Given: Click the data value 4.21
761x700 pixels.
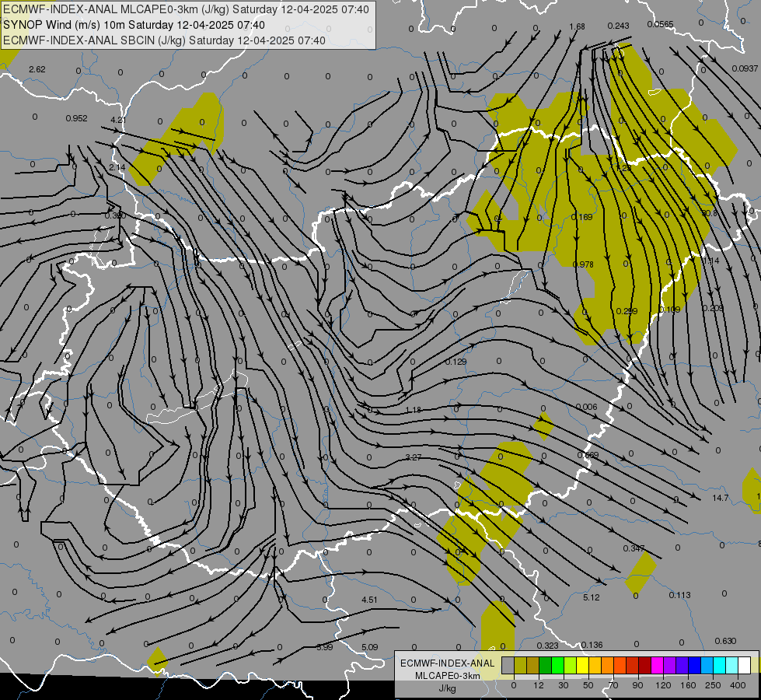Looking at the screenshot, I should click(x=118, y=120).
